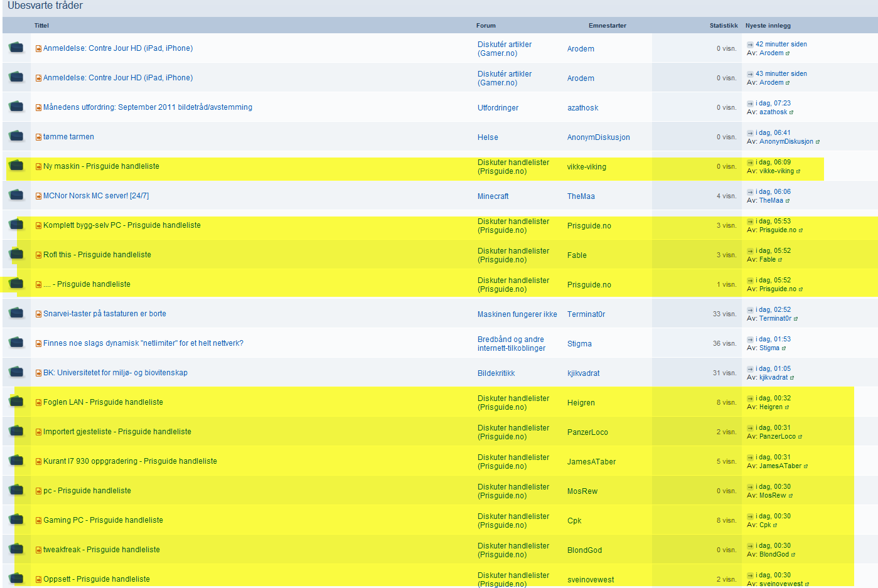This screenshot has width=878, height=588.
Task: Click profile icon after 'Av: AnonymDiskusjon'
Action: click(818, 142)
